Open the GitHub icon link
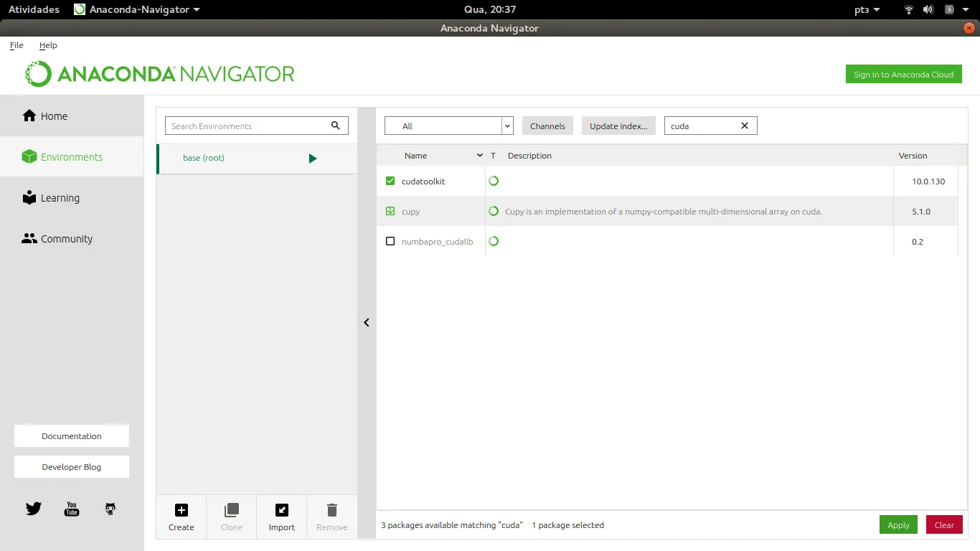 click(110, 509)
